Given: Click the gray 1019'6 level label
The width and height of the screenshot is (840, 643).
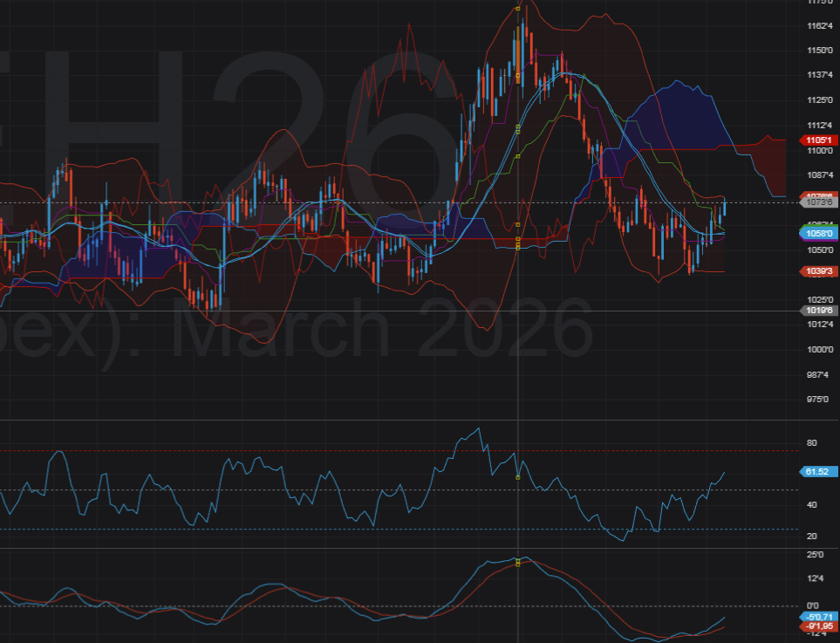Looking at the screenshot, I should [821, 311].
